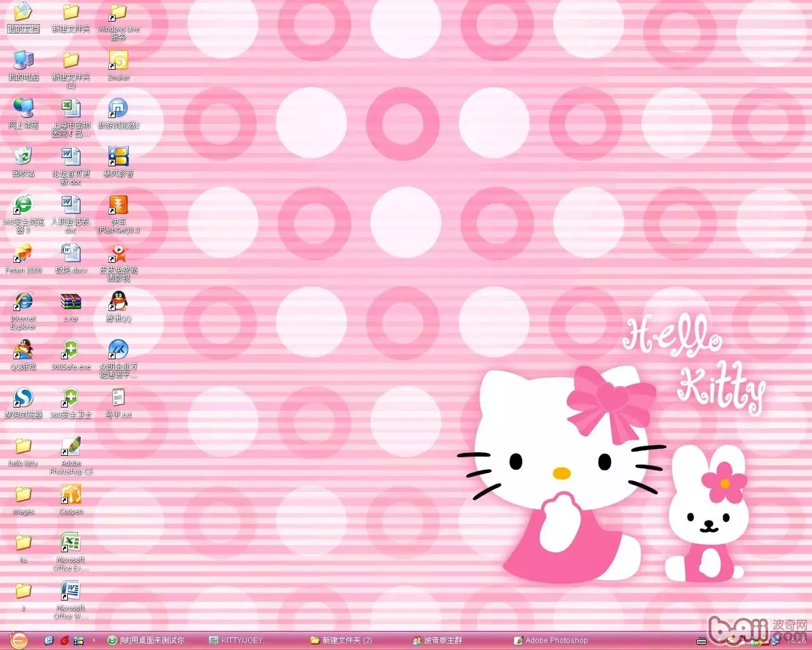Click the 暴风影音 quick launch icon
This screenshot has height=650, width=812.
coord(79,640)
